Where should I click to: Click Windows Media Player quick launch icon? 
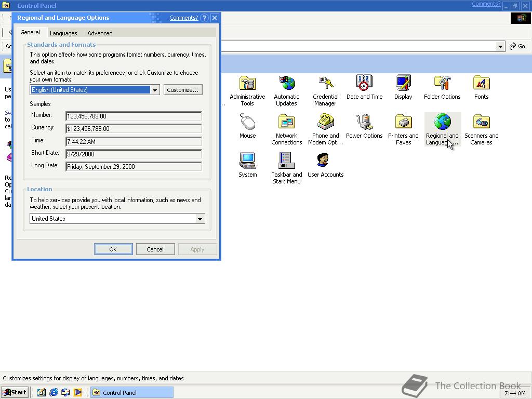coord(78,392)
